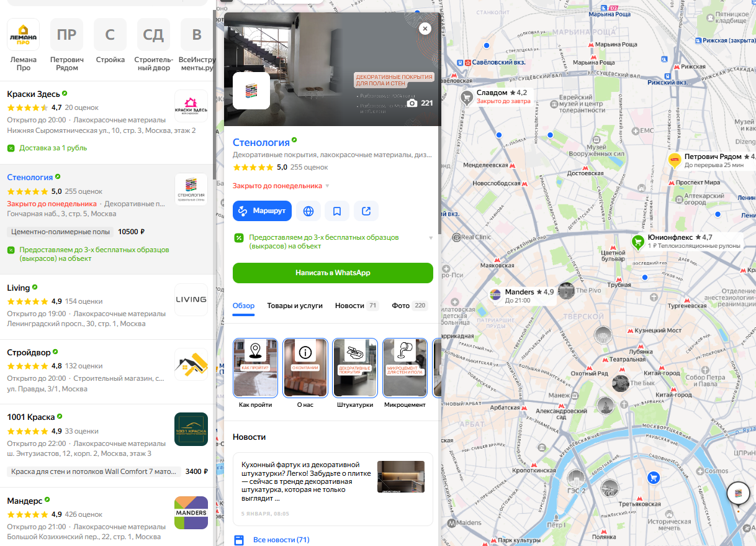Click the Стенология title link on card
This screenshot has width=756, height=546.
(261, 142)
